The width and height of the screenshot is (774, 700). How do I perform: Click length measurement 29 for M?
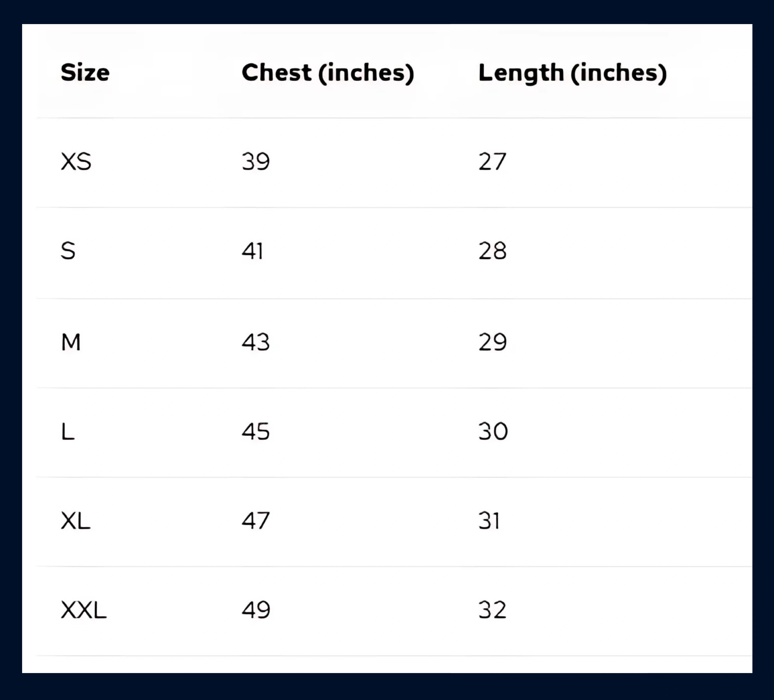pyautogui.click(x=492, y=342)
